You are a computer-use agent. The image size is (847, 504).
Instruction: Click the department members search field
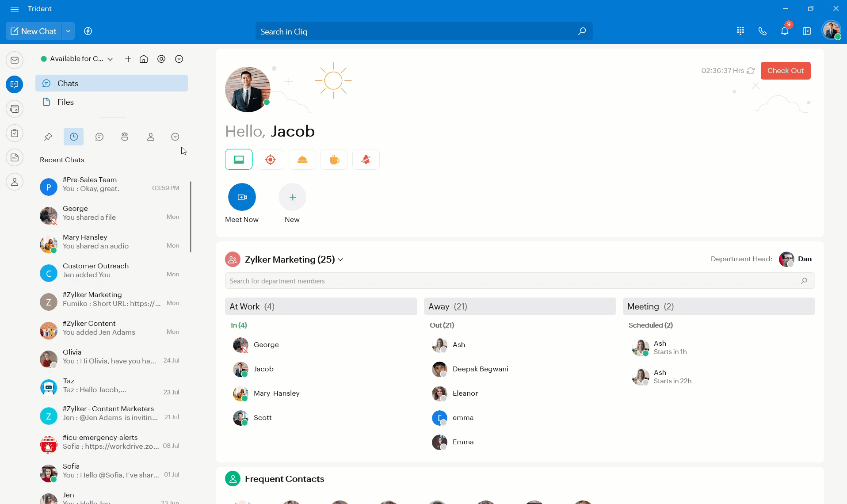[520, 281]
